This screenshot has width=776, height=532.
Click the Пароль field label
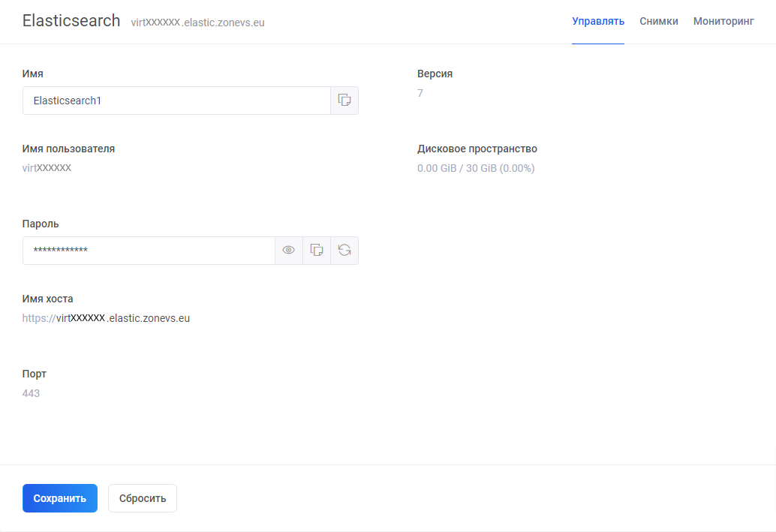pyautogui.click(x=41, y=224)
